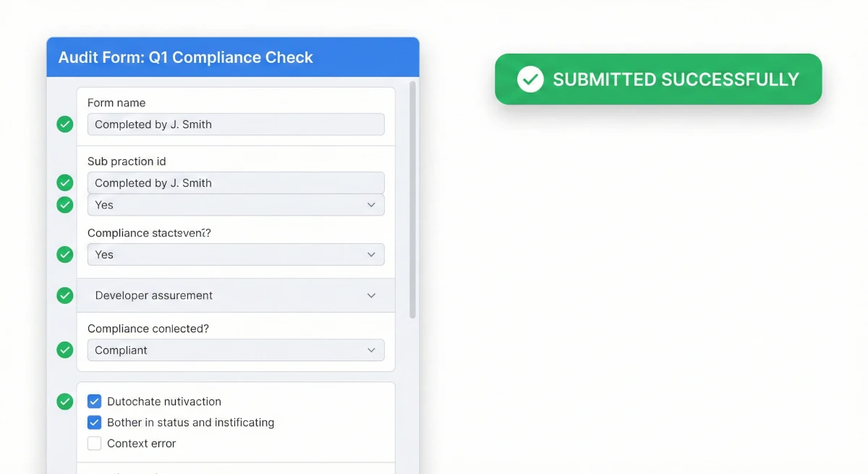Click the green check beside Sub praction id input
The width and height of the screenshot is (868, 474).
coord(65,182)
